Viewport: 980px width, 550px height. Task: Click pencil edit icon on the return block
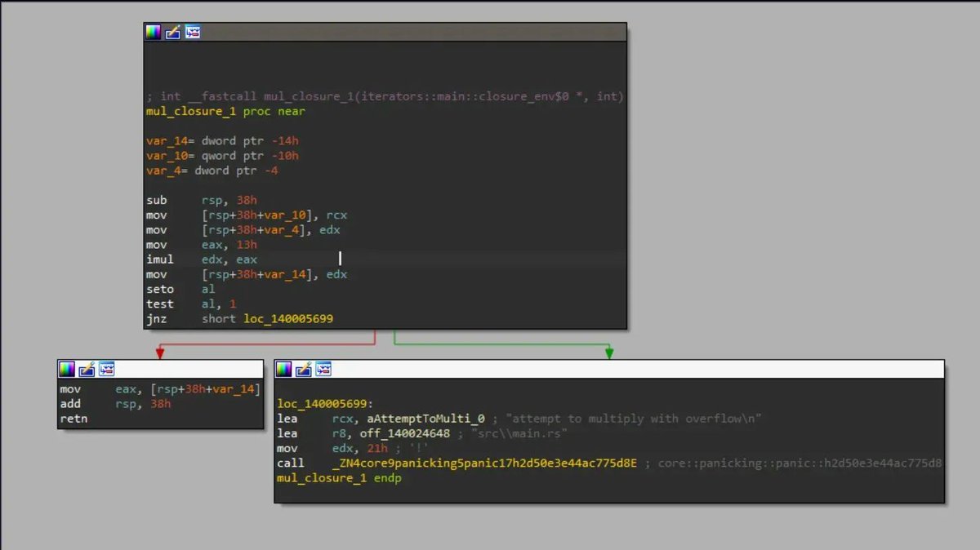pos(87,369)
